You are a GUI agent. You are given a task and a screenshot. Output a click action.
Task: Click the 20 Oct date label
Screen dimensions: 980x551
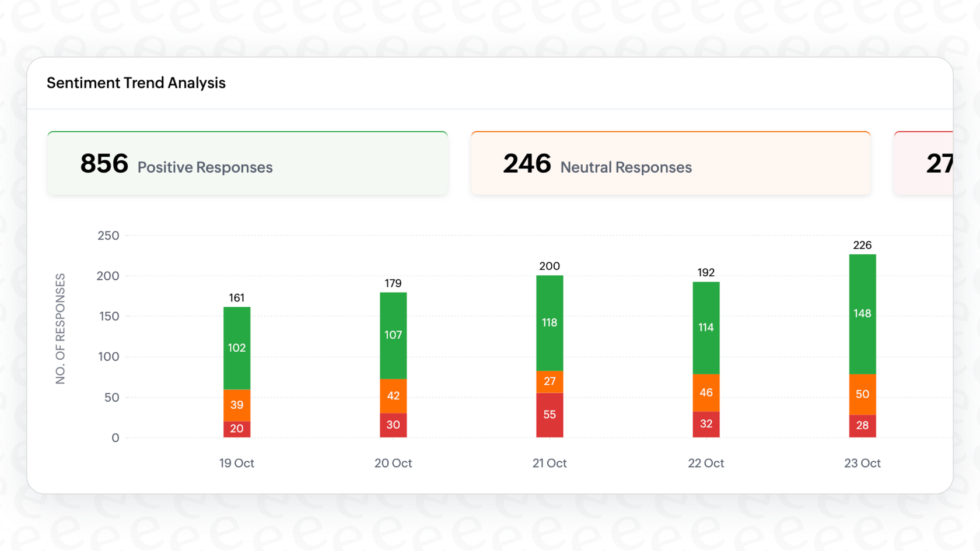(393, 463)
